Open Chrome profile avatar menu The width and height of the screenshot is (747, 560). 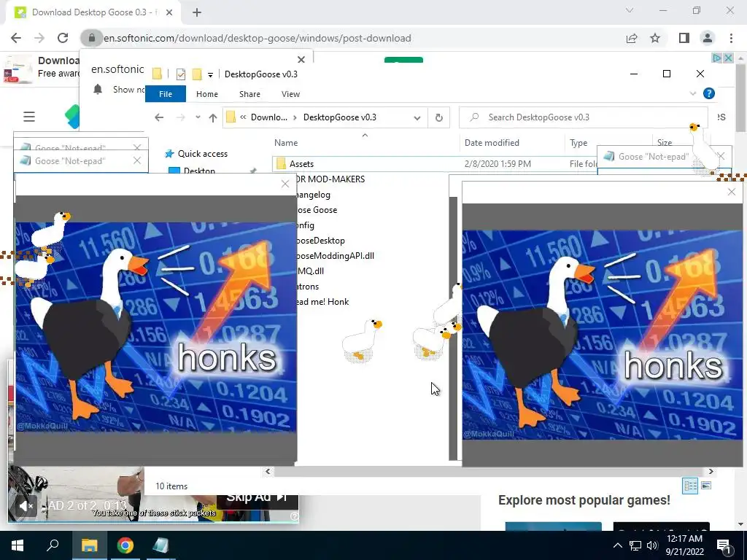[708, 38]
